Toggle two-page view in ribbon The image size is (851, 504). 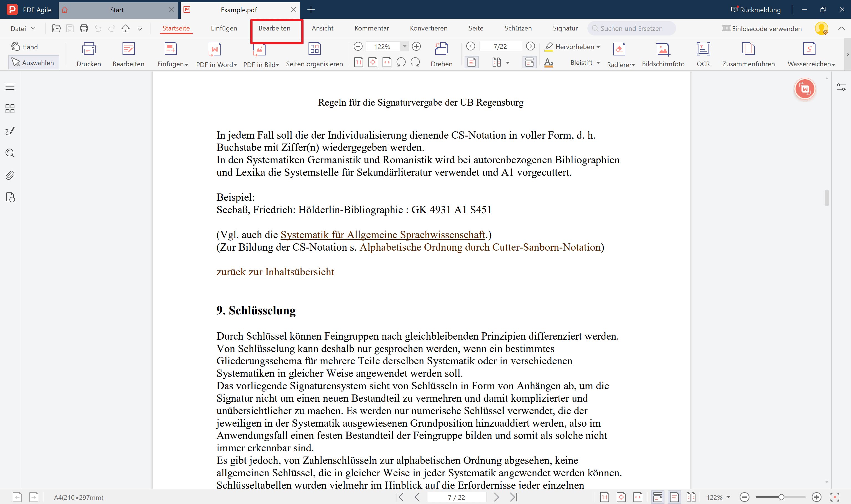tap(496, 62)
